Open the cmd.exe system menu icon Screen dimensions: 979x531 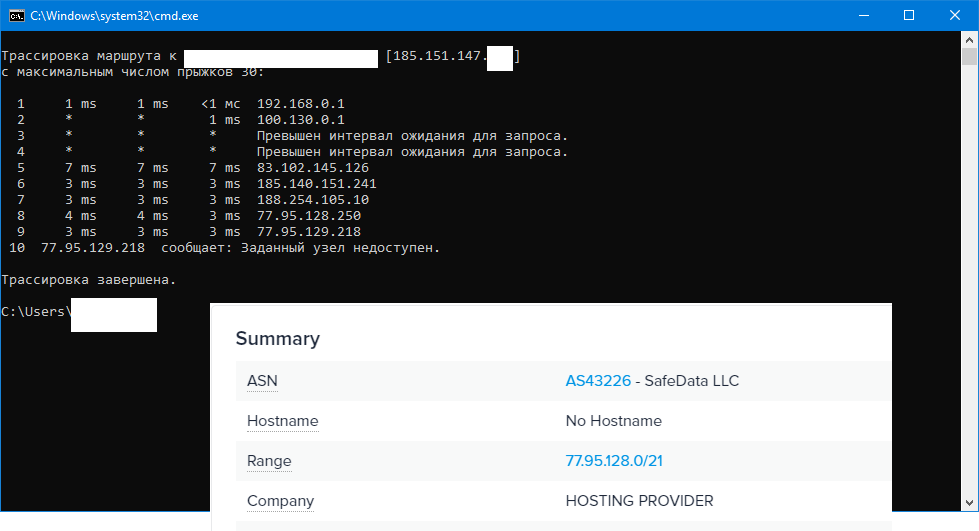[x=14, y=15]
